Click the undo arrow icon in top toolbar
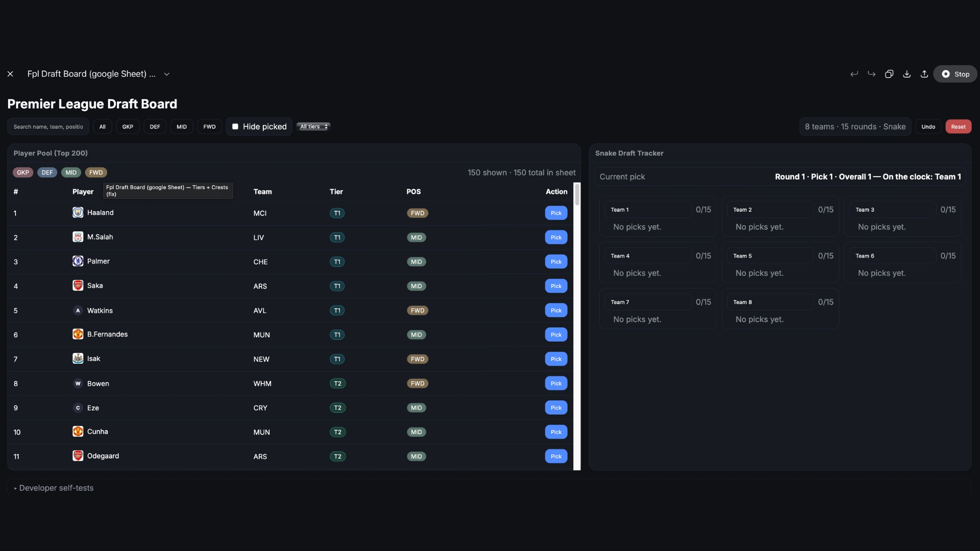This screenshot has width=980, height=551. click(x=854, y=74)
